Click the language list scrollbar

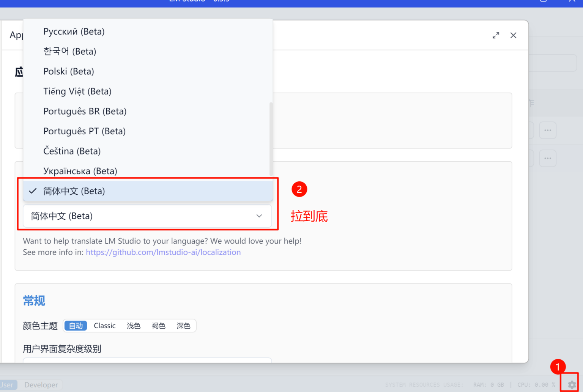point(271,139)
